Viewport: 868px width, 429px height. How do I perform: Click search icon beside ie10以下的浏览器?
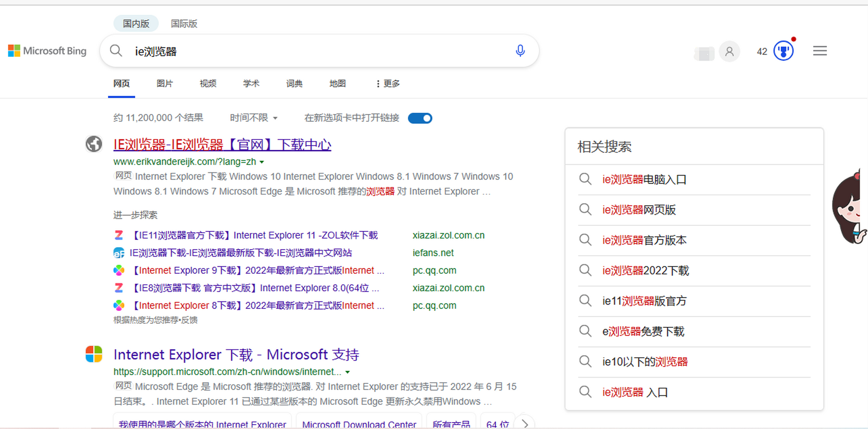pyautogui.click(x=585, y=362)
